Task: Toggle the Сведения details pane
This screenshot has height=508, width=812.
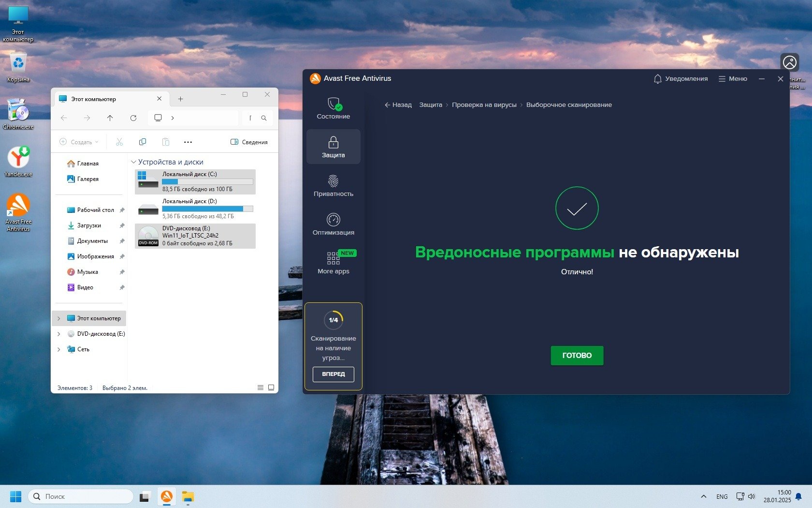Action: pos(249,142)
